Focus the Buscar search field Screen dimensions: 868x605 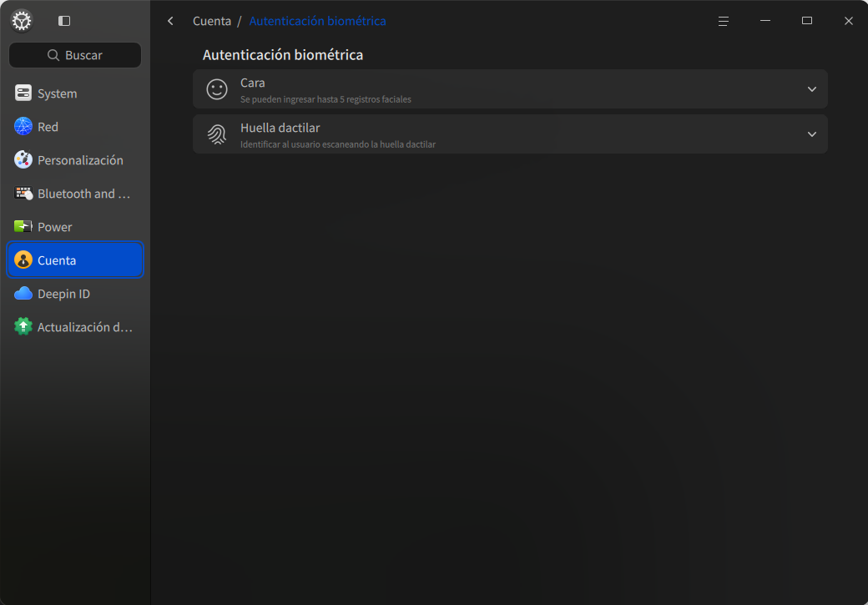coord(75,55)
